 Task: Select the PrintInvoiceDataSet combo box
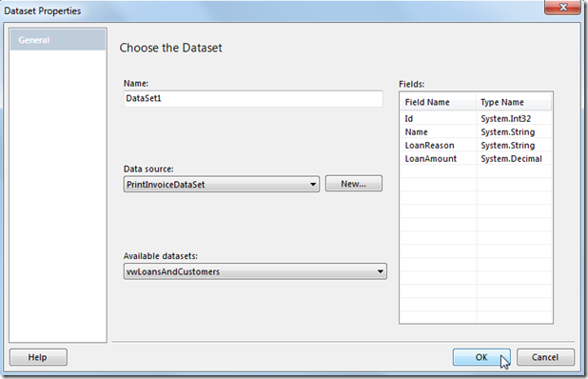222,184
